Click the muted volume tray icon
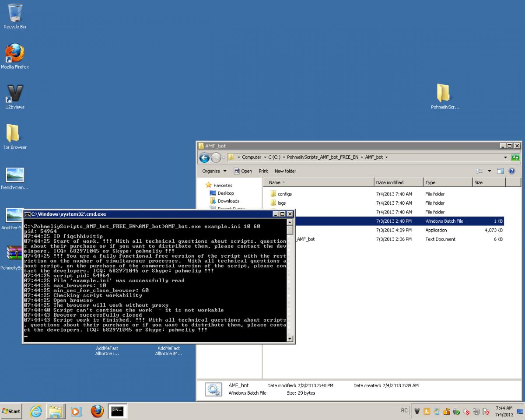This screenshot has height=420, width=525. tap(466, 411)
